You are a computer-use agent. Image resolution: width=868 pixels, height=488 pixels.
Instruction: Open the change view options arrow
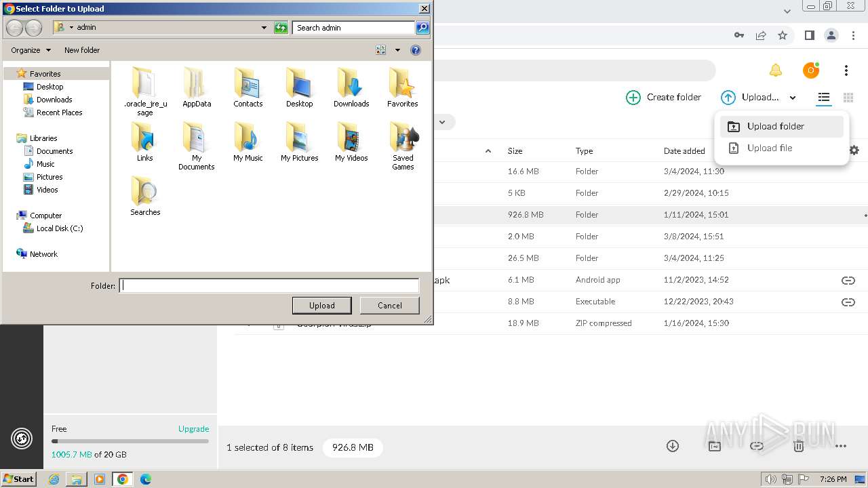[397, 50]
